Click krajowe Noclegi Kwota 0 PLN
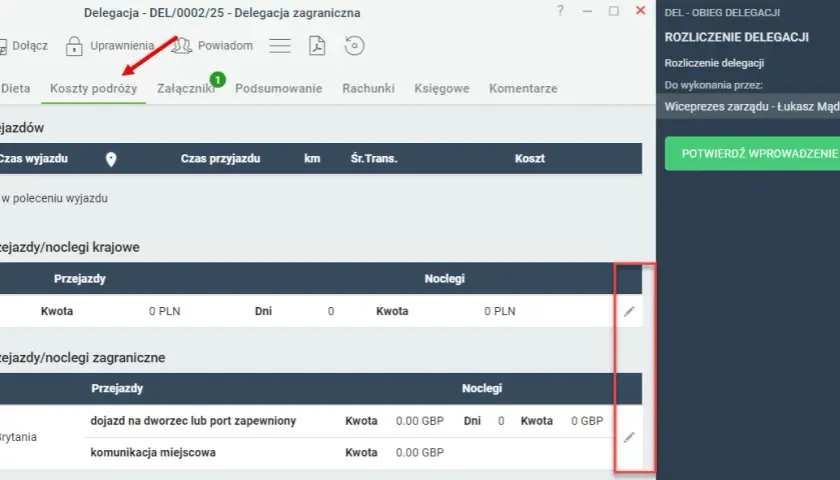The image size is (840, 480). (500, 311)
